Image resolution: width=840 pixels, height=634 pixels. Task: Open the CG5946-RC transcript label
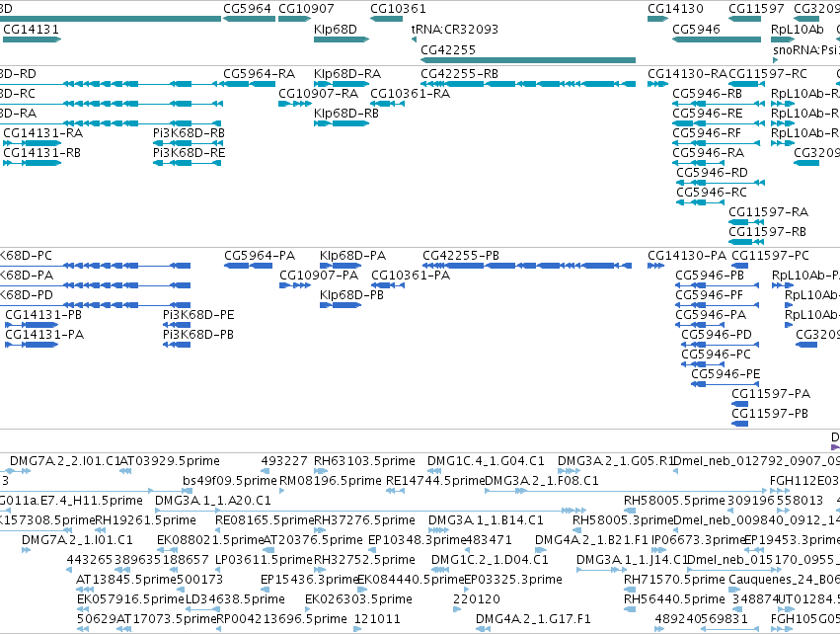pos(711,193)
